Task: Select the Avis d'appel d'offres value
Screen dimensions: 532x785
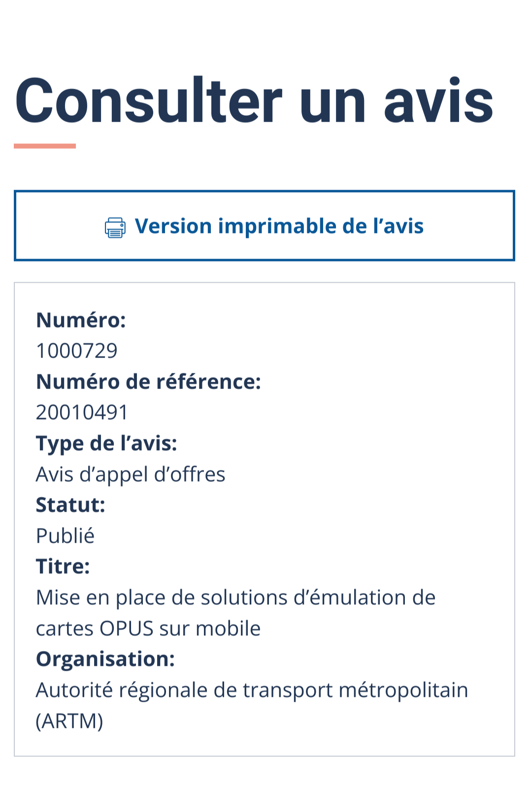Action: [131, 475]
